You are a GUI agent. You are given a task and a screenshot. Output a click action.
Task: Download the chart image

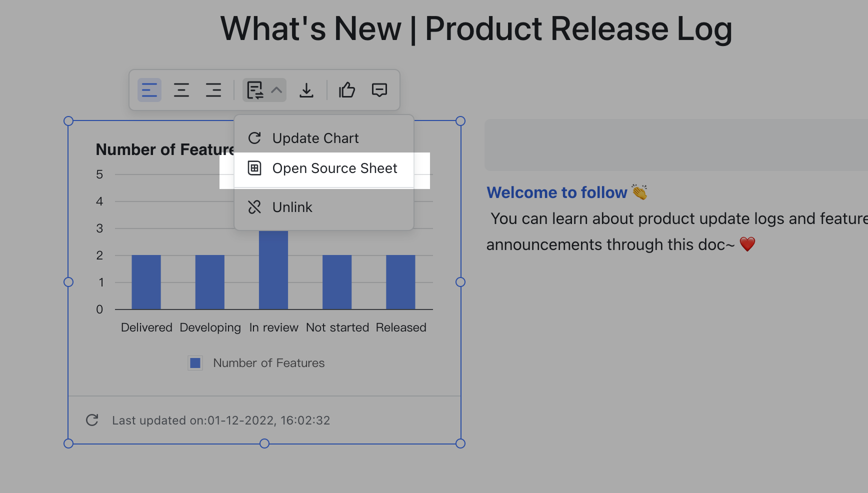coord(306,90)
